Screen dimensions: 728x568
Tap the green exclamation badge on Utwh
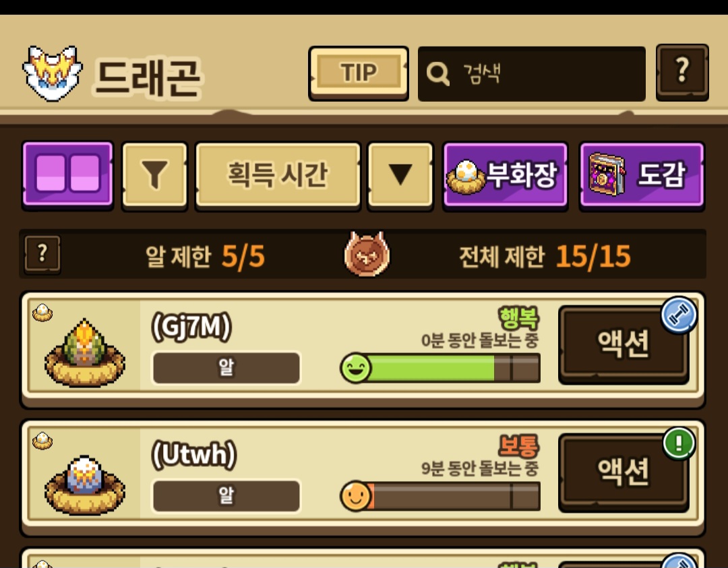(x=679, y=443)
